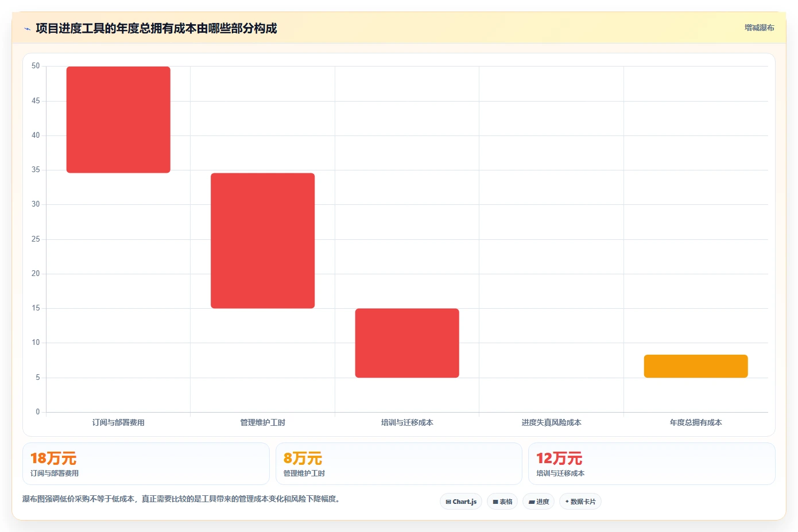This screenshot has width=798, height=532.
Task: Click the red bar for 培训与迁移成本
Action: [x=407, y=343]
